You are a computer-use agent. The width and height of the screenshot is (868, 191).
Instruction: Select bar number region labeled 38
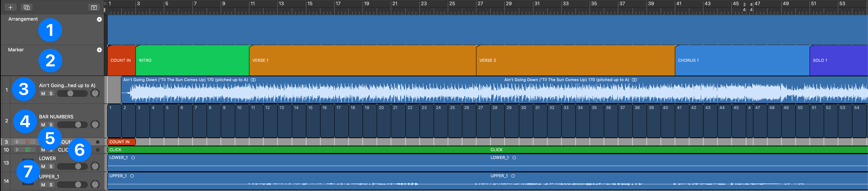(639, 121)
